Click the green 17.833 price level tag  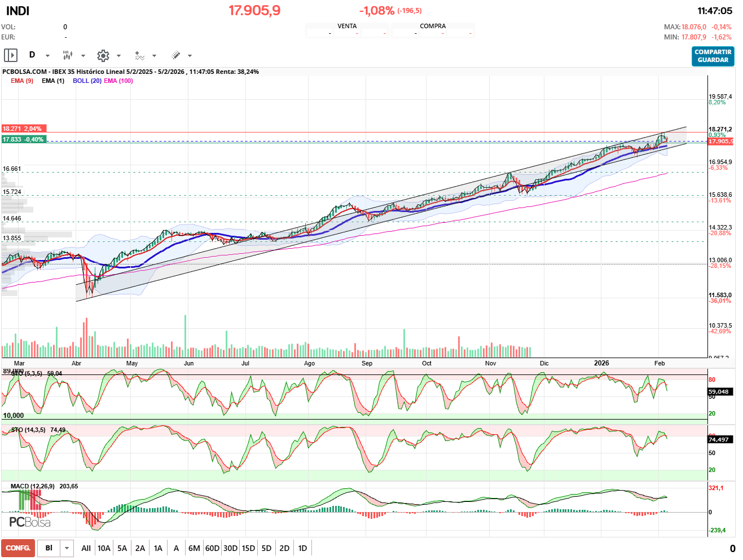coord(23,139)
